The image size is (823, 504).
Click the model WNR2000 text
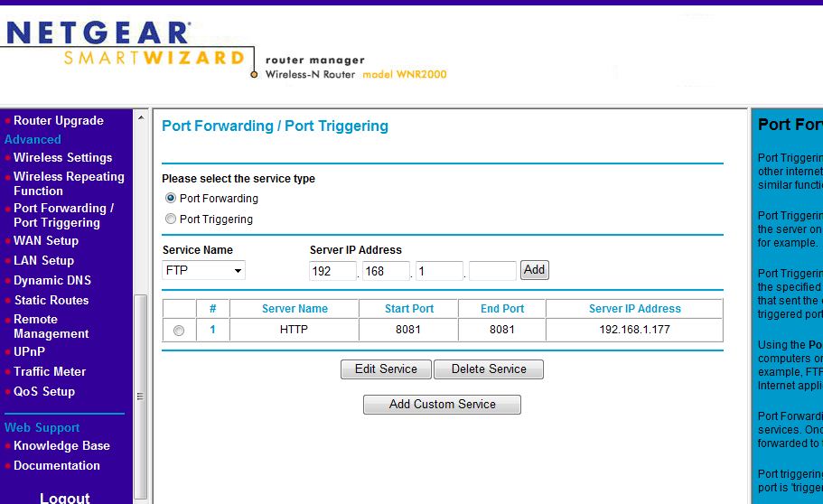click(405, 75)
